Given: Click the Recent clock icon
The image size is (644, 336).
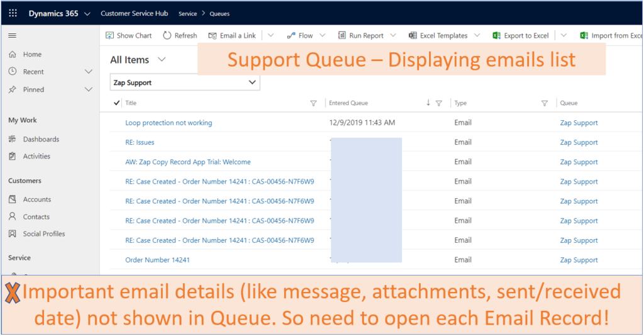Looking at the screenshot, I should [x=13, y=72].
